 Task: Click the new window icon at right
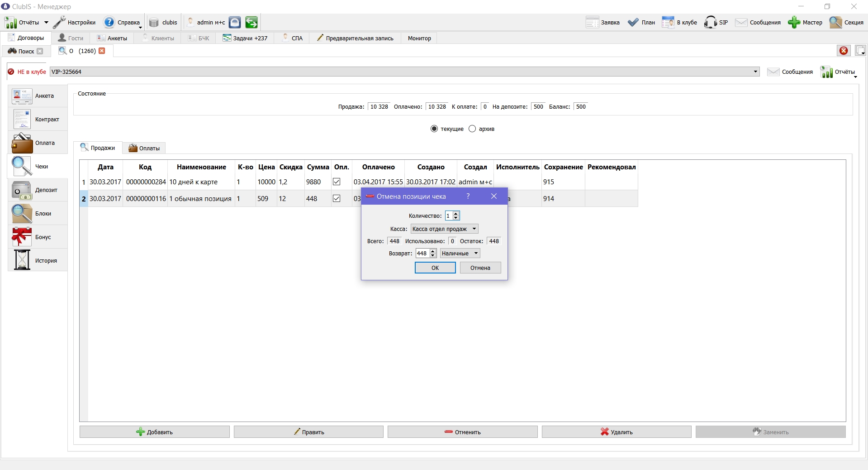tap(860, 51)
